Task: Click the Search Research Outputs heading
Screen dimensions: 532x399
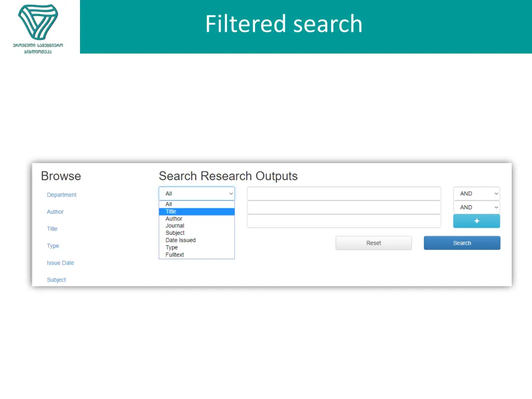Action: pos(229,176)
